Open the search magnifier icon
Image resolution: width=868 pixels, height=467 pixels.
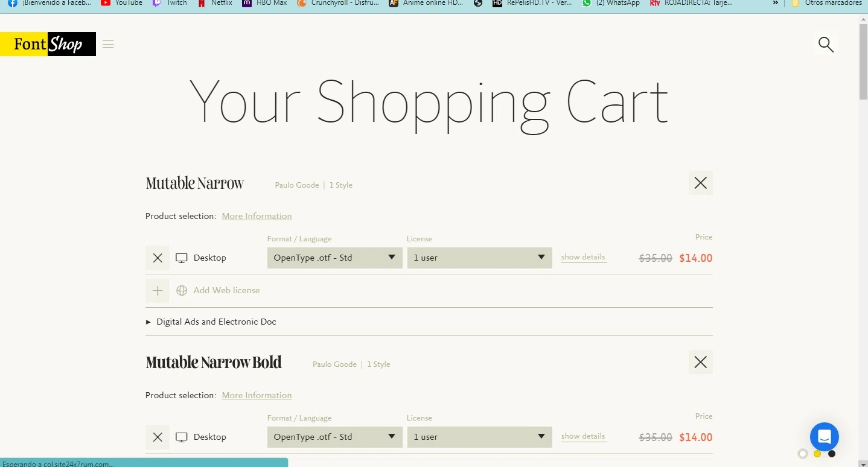click(826, 44)
